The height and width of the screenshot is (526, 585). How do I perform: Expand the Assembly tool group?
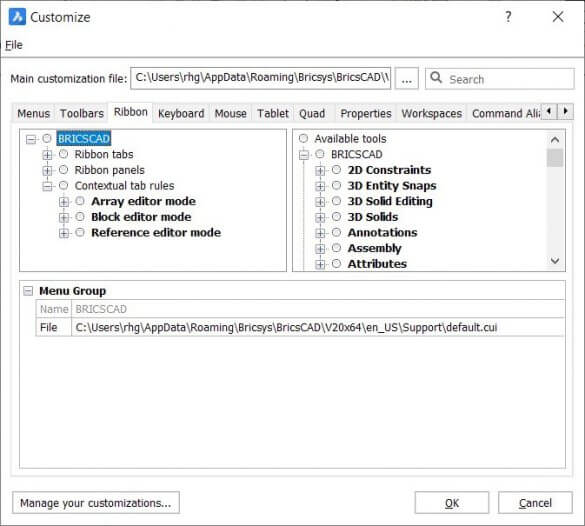(x=320, y=249)
